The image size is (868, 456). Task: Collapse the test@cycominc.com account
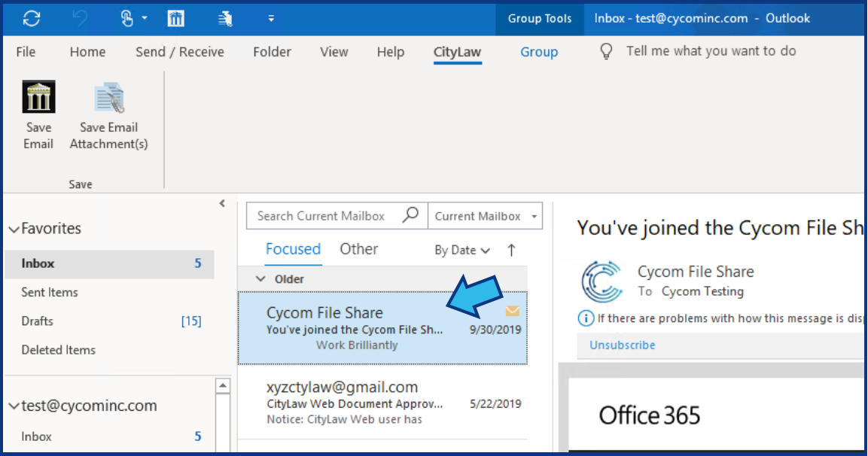point(14,406)
